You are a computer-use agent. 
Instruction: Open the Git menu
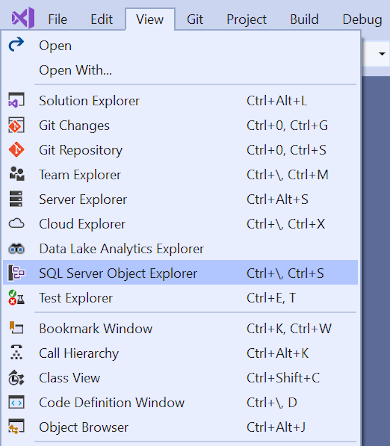click(x=195, y=19)
